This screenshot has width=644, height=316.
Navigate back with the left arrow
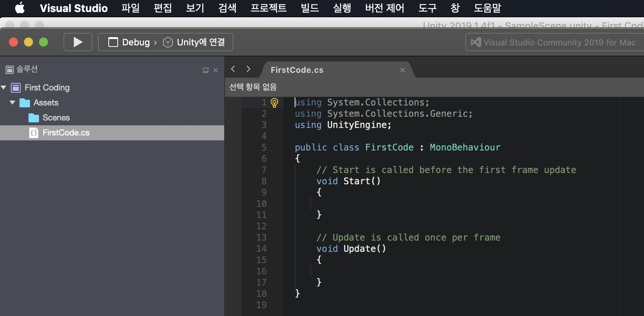point(233,69)
